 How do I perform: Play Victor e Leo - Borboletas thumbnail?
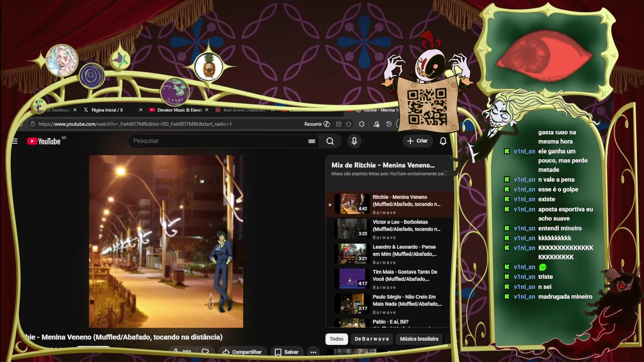[x=352, y=229]
